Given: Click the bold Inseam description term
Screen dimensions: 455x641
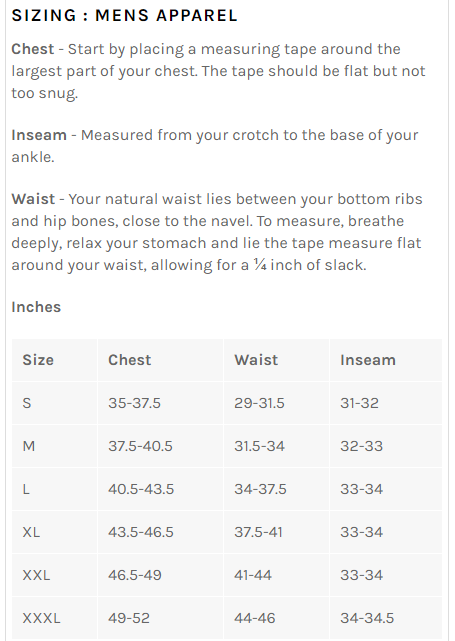Looking at the screenshot, I should (x=39, y=135).
